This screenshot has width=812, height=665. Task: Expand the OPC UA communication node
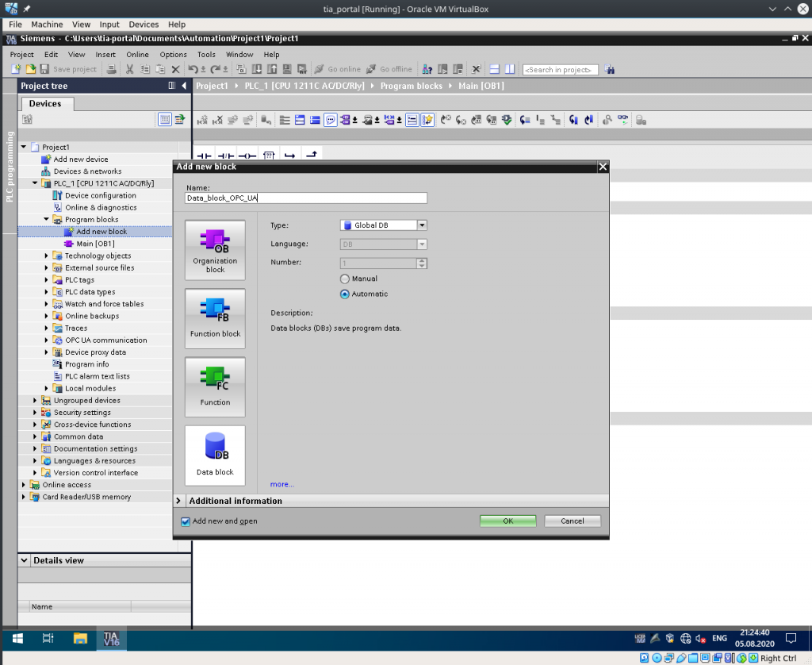click(x=46, y=340)
